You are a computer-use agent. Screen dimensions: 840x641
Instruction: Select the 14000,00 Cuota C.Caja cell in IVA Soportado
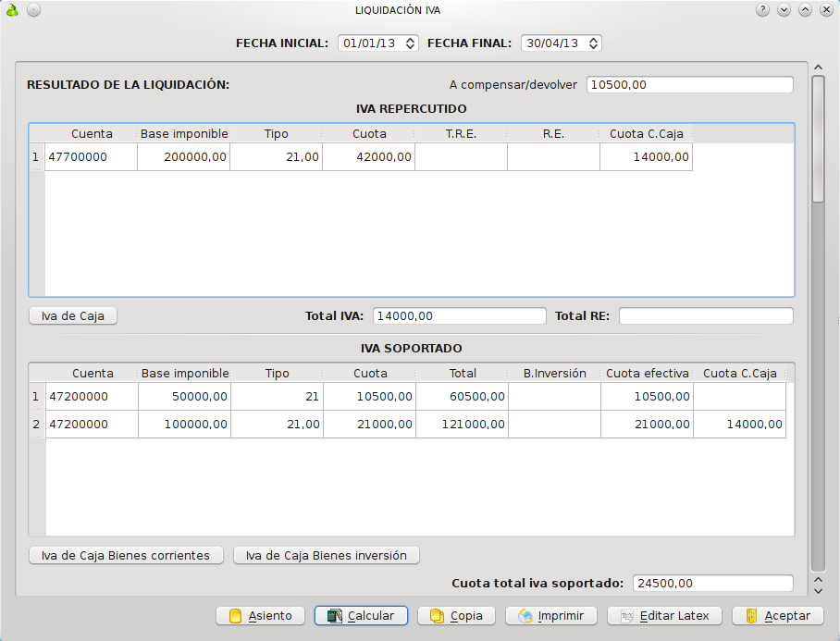pyautogui.click(x=740, y=425)
